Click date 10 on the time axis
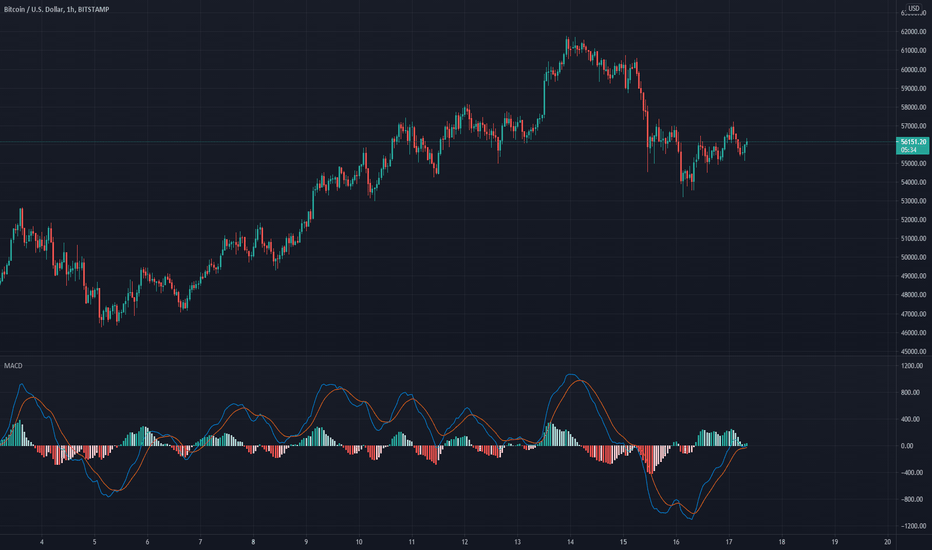The width and height of the screenshot is (932, 550). (359, 542)
